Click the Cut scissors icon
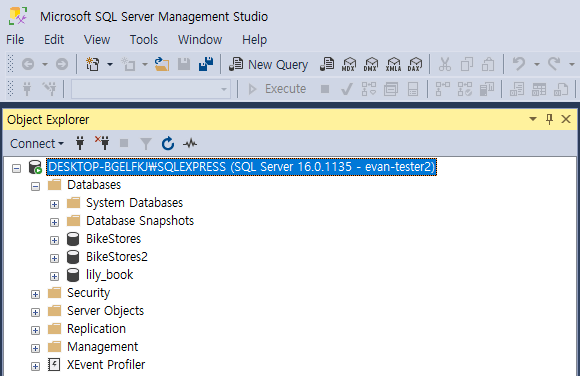Viewport: 580px width, 376px height. [445, 64]
